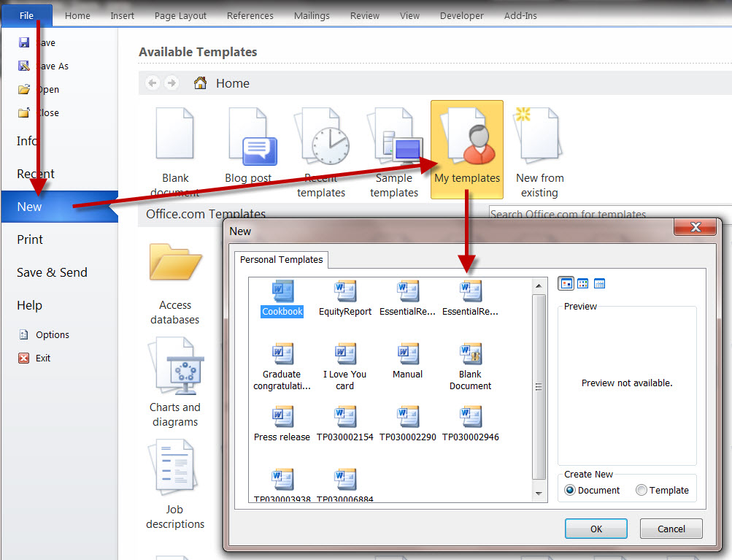Choose the I Love You card template

[345, 355]
